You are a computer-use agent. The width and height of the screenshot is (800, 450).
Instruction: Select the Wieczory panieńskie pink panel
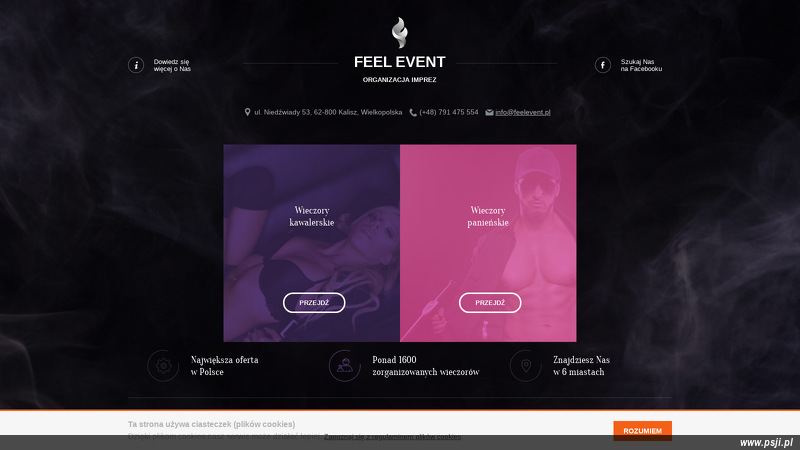coord(488,243)
